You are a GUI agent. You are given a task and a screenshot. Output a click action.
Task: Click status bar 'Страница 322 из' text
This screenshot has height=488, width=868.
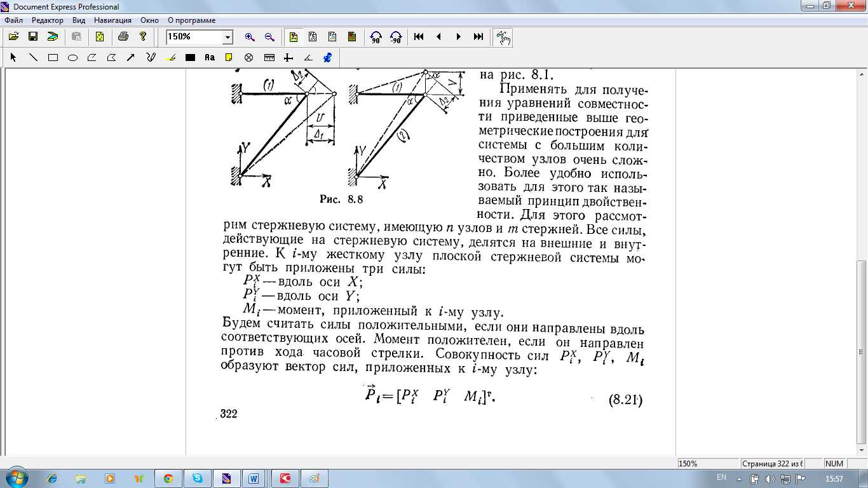(773, 463)
